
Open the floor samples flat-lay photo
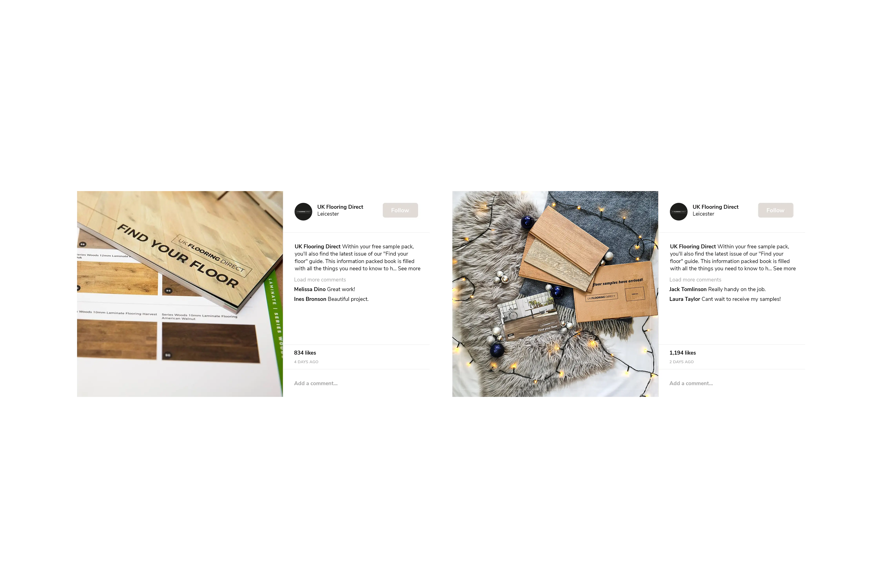[555, 294]
